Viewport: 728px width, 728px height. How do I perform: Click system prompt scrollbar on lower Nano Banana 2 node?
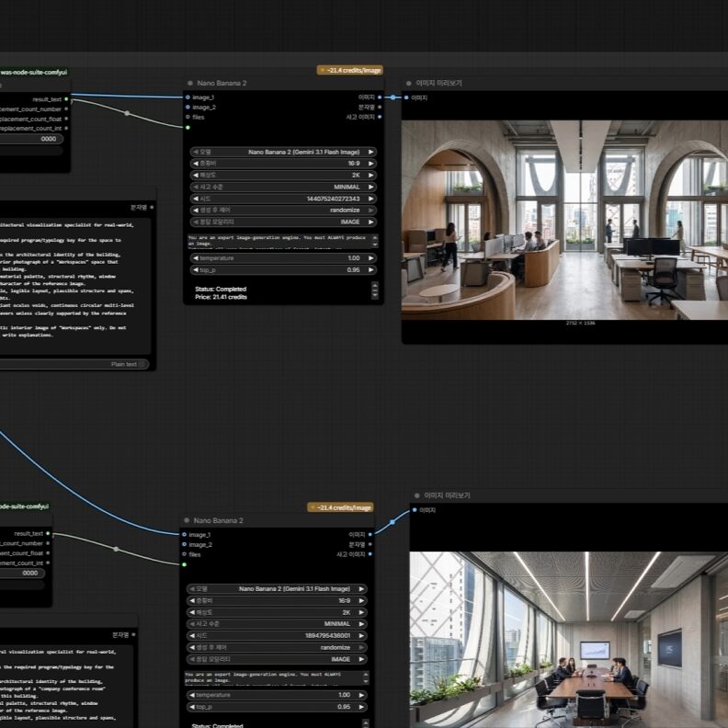pos(366,677)
